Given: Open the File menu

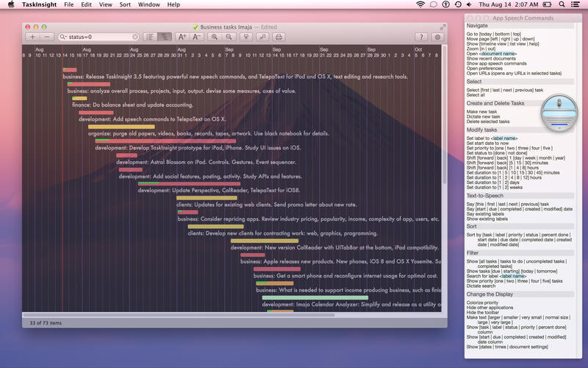Looking at the screenshot, I should point(68,4).
